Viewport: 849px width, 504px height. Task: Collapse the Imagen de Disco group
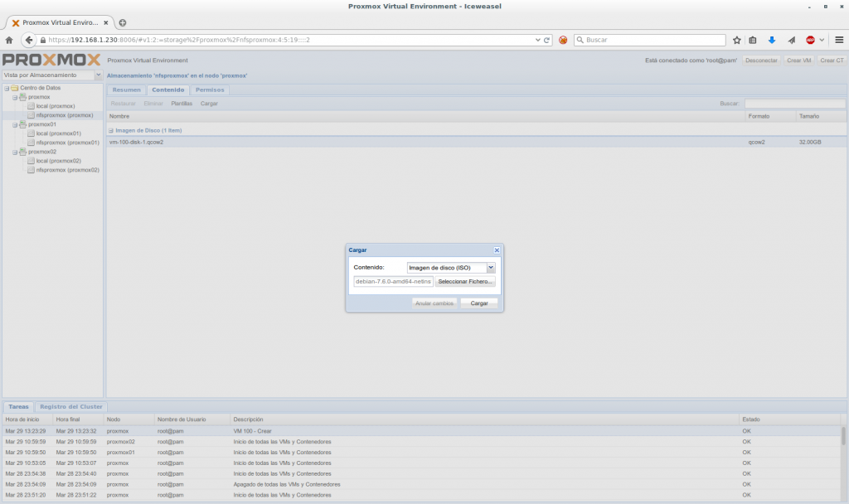pyautogui.click(x=111, y=130)
